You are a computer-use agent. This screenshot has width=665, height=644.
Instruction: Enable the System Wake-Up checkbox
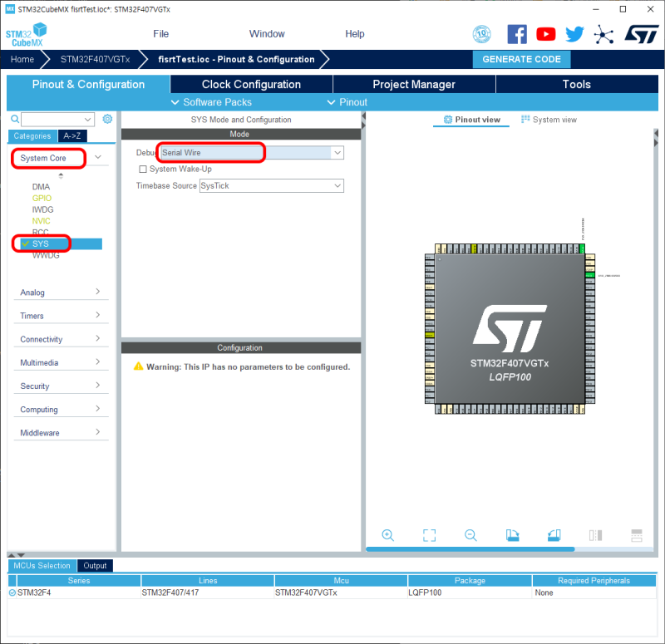coord(143,170)
